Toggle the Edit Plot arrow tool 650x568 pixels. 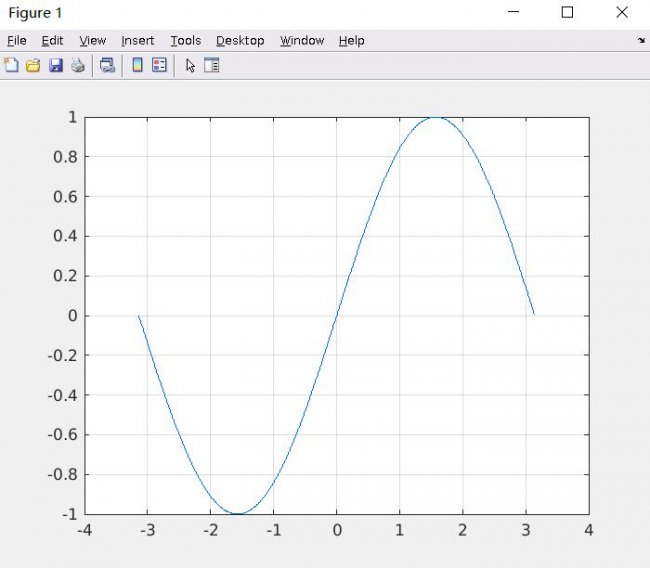(x=190, y=66)
